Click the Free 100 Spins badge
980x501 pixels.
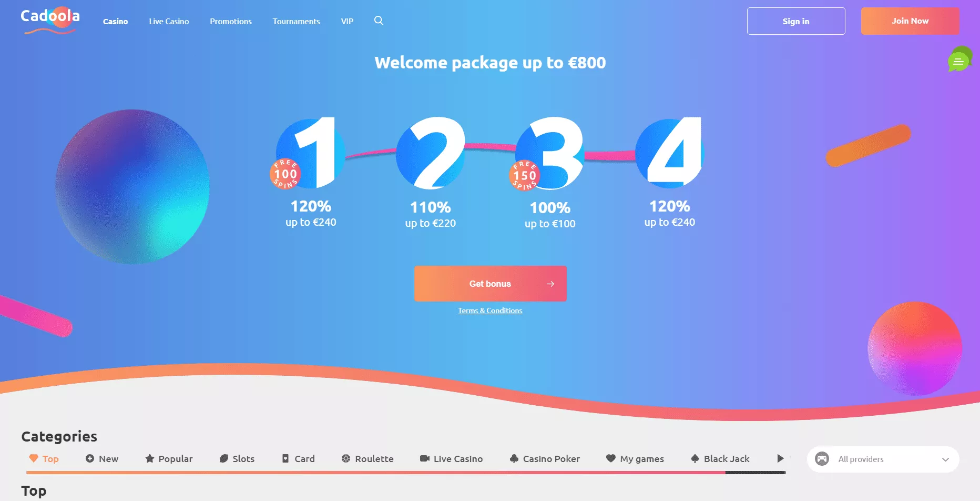pos(285,174)
